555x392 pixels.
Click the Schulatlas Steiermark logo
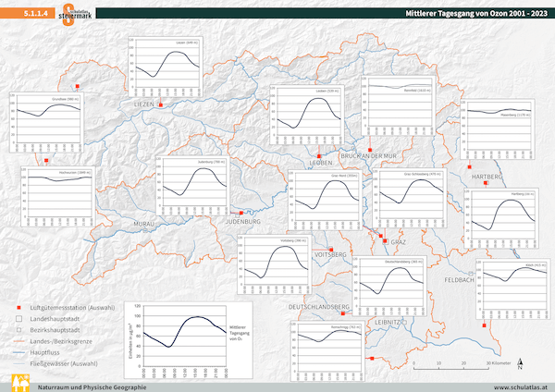point(75,15)
